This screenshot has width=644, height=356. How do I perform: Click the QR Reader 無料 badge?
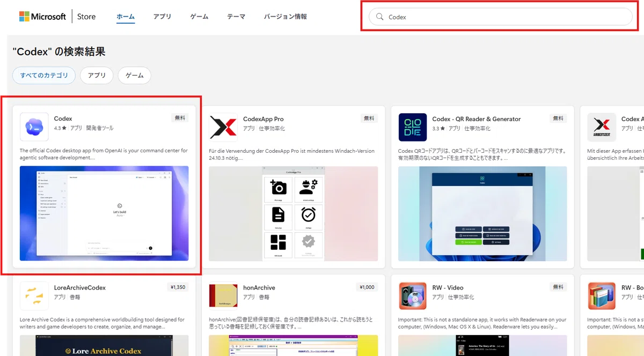click(x=558, y=118)
